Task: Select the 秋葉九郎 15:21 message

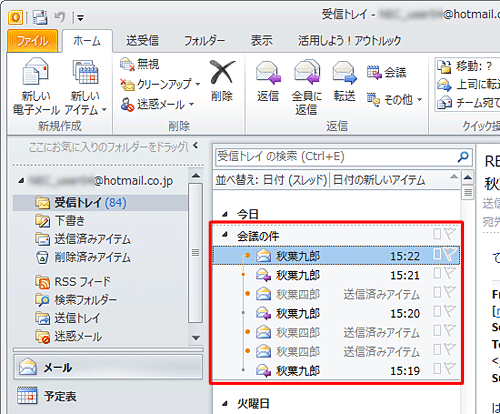Action: click(x=336, y=275)
